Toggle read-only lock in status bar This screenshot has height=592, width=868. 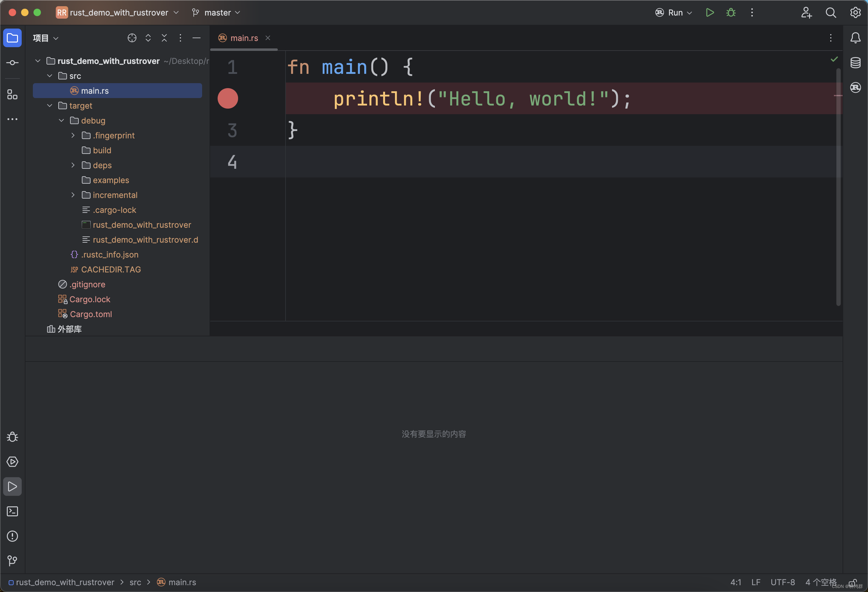pyautogui.click(x=853, y=582)
